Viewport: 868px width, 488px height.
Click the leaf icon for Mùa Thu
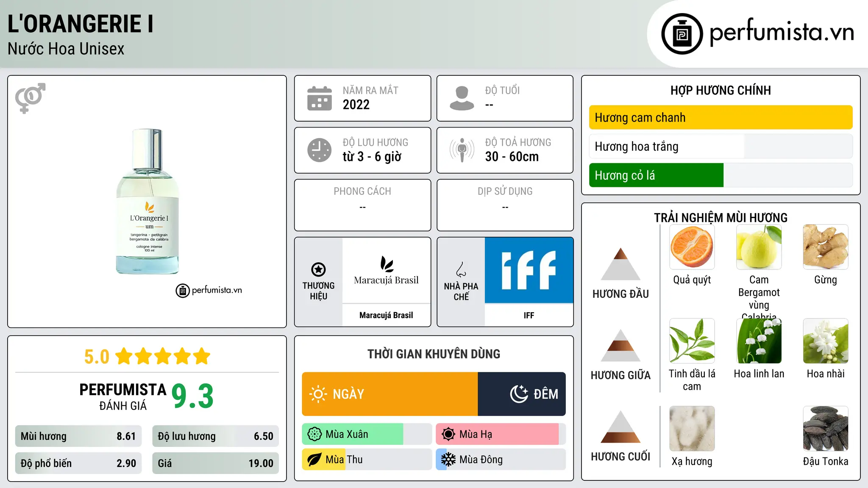[x=314, y=460]
